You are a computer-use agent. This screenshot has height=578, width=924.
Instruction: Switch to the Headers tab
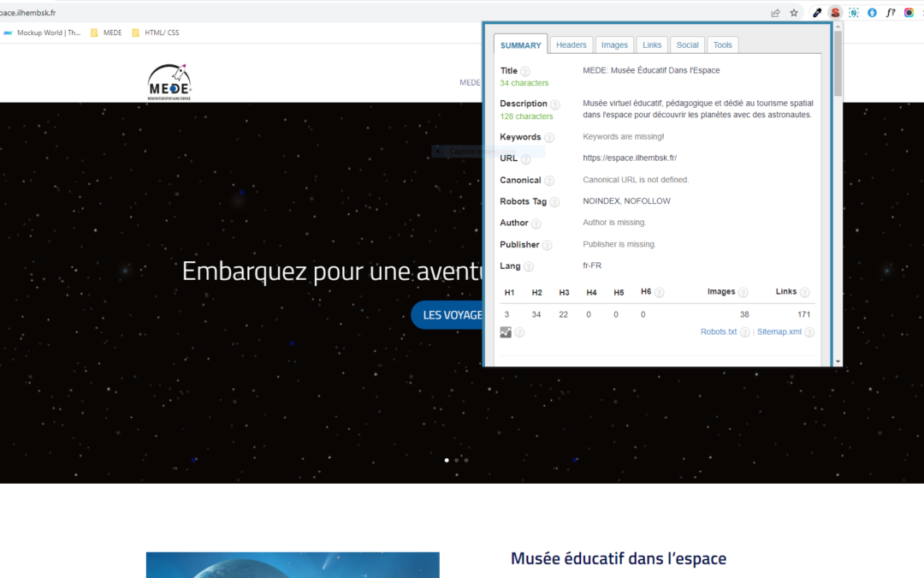tap(571, 45)
